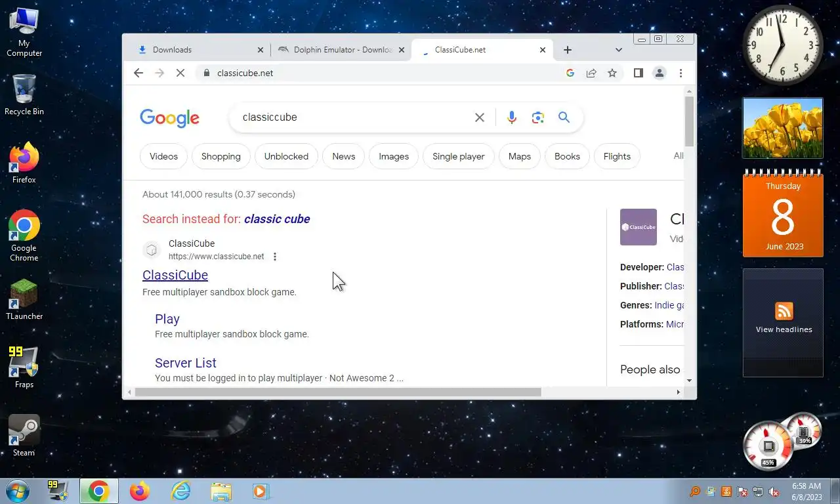Image resolution: width=840 pixels, height=504 pixels.
Task: Click the Google icon in address bar
Action: click(x=570, y=73)
